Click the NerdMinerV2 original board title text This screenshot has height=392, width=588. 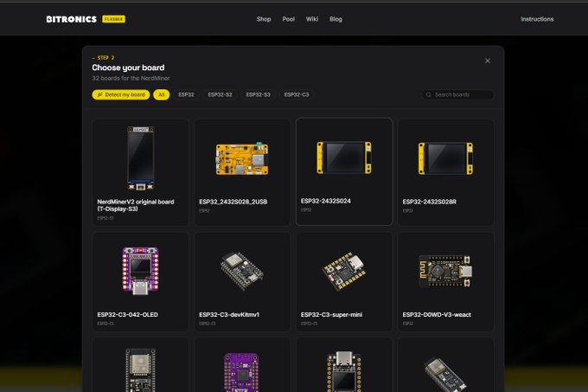click(136, 205)
